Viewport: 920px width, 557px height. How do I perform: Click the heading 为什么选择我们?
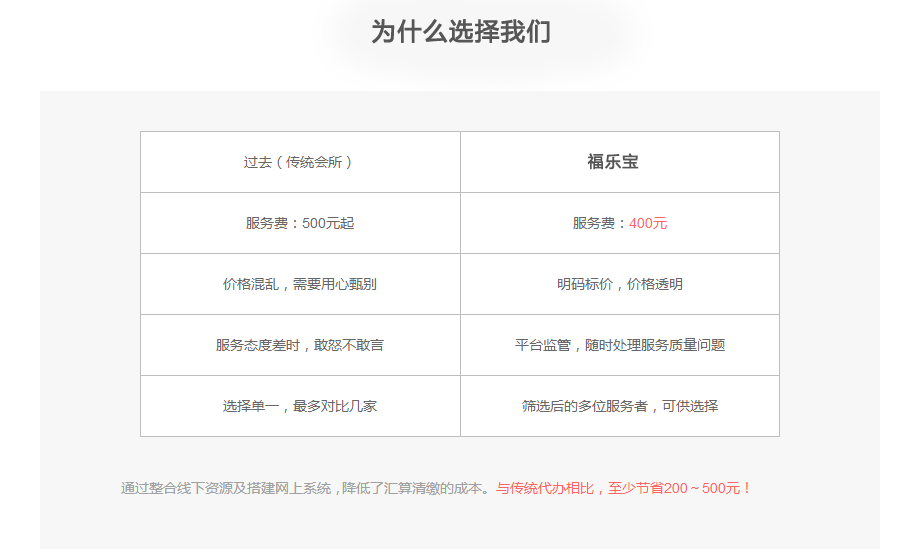pos(461,32)
